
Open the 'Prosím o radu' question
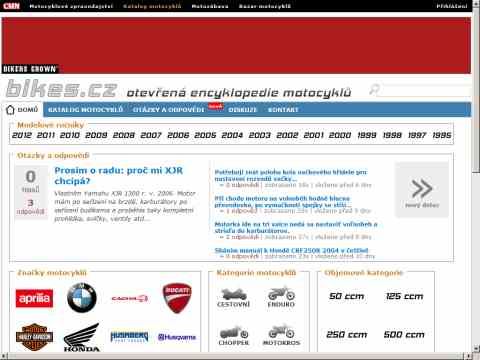[118, 176]
